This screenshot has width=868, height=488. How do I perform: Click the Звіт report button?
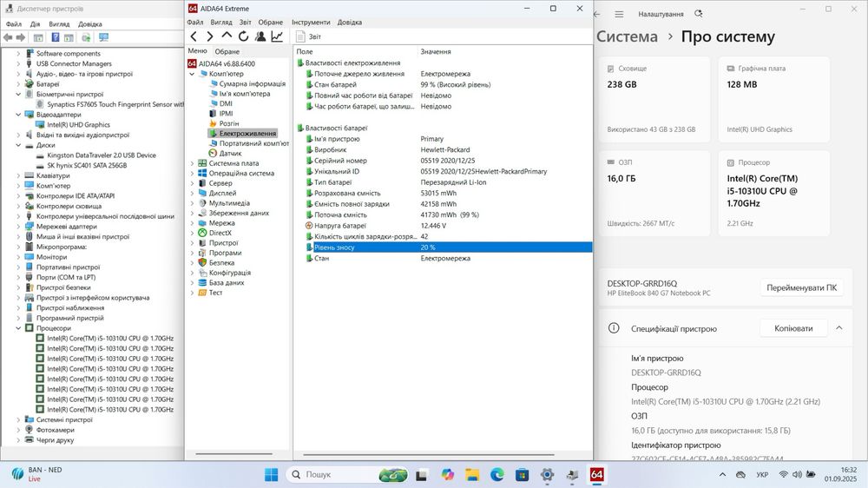pos(308,36)
